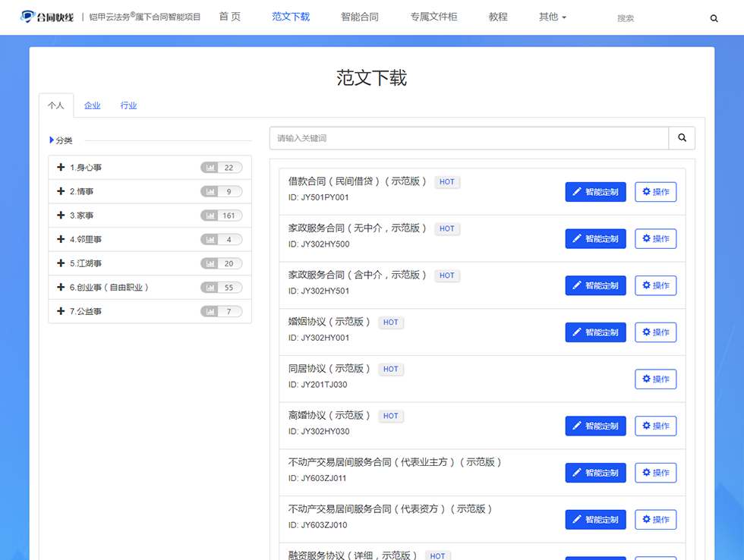The width and height of the screenshot is (744, 560).
Task: Toggle the 分类 section triangle
Action: (52, 140)
